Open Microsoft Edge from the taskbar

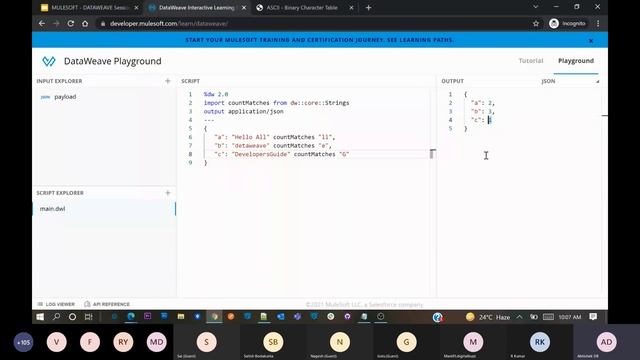click(x=131, y=316)
